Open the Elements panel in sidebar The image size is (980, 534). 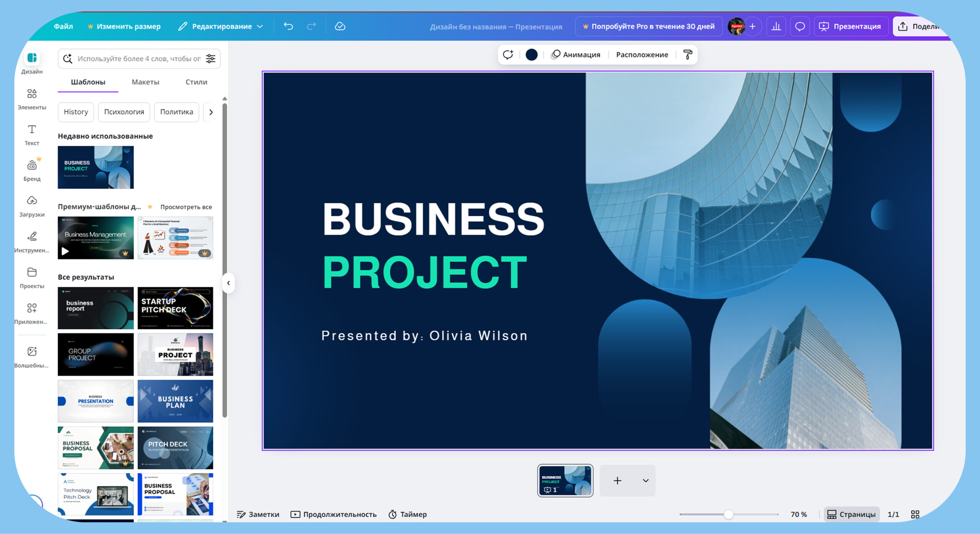point(32,98)
